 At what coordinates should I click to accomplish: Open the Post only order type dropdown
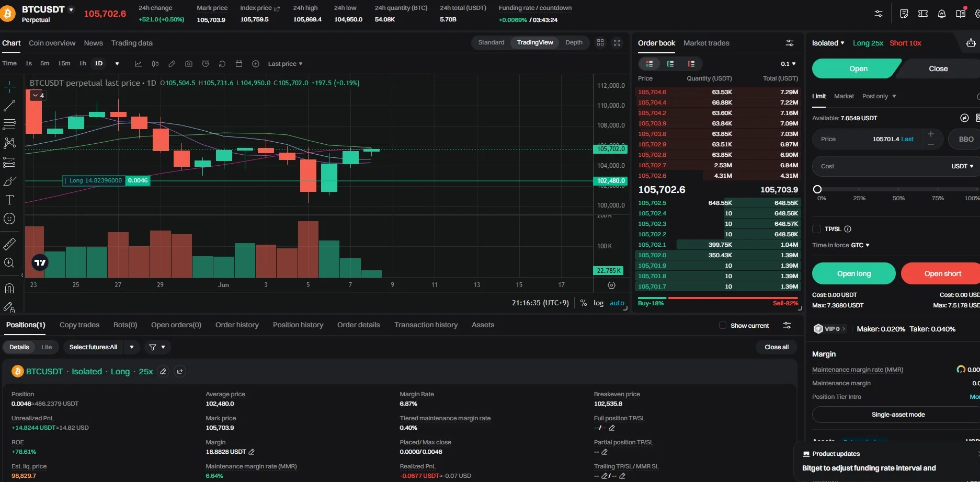[x=879, y=96]
